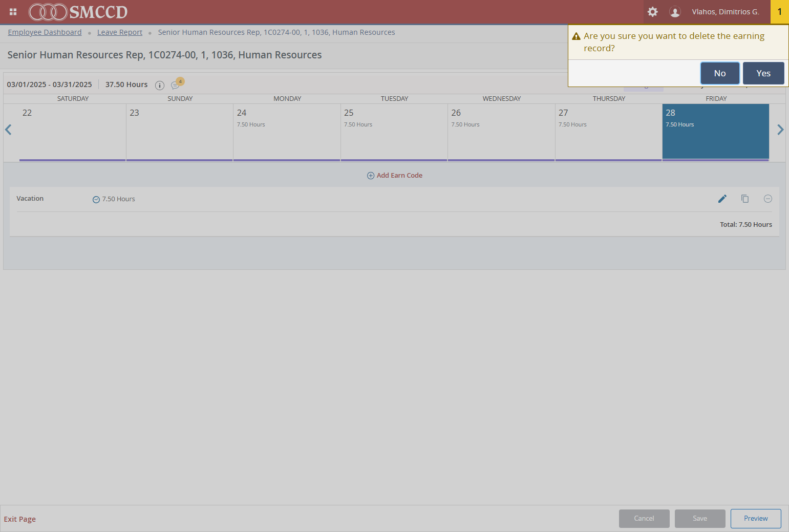Click the Senior Human Resources Rep page heading

click(165, 55)
